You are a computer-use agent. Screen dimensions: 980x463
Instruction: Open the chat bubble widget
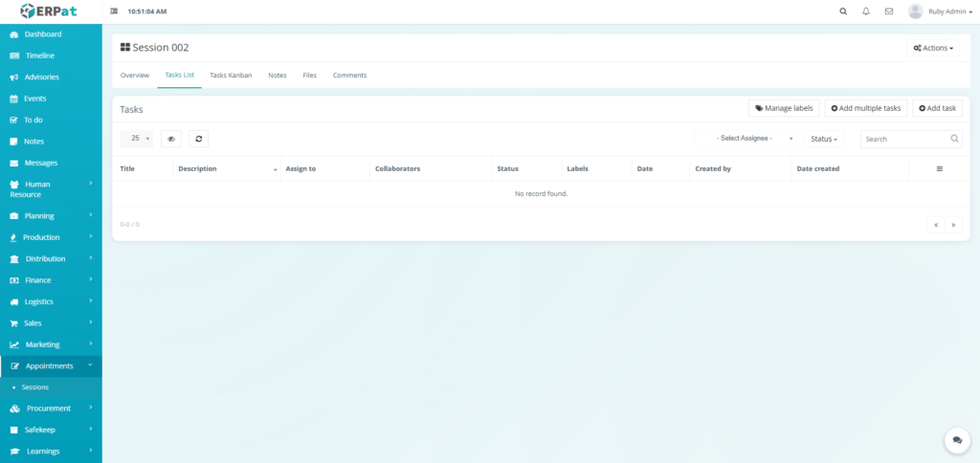click(957, 440)
